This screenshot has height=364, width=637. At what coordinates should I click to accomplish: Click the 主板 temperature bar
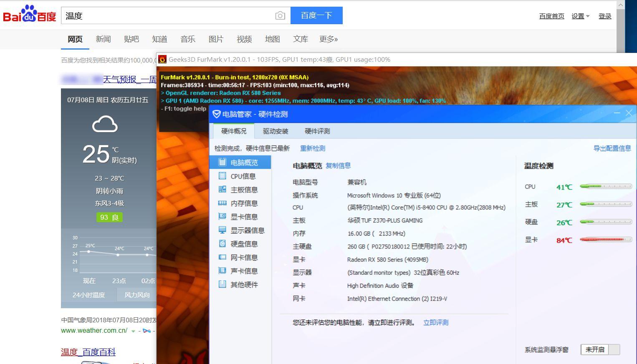[x=606, y=204]
